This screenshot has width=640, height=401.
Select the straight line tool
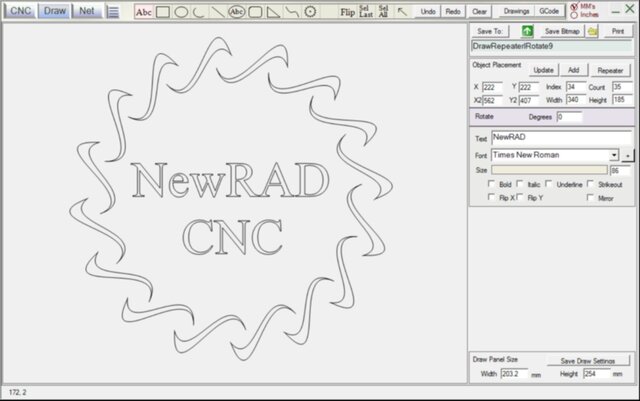point(218,12)
